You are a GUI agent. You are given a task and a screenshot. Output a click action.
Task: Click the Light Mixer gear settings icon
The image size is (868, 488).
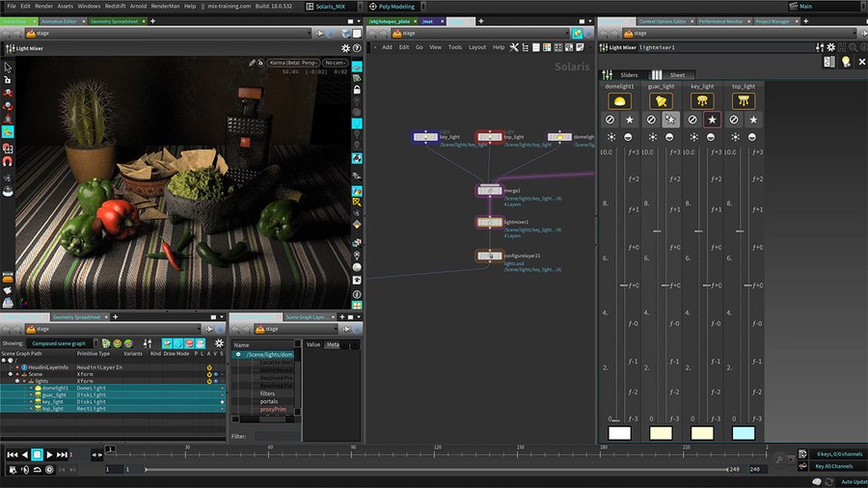coord(831,47)
